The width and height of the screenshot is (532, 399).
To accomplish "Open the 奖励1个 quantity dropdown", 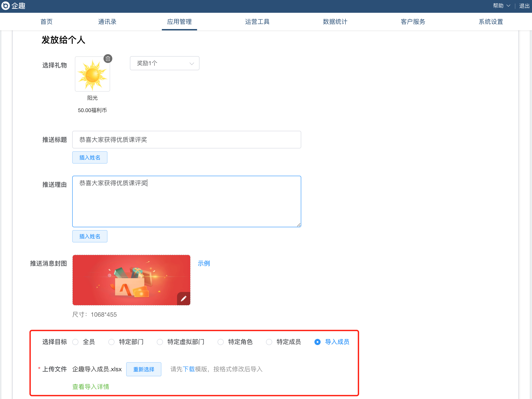I will [x=164, y=63].
